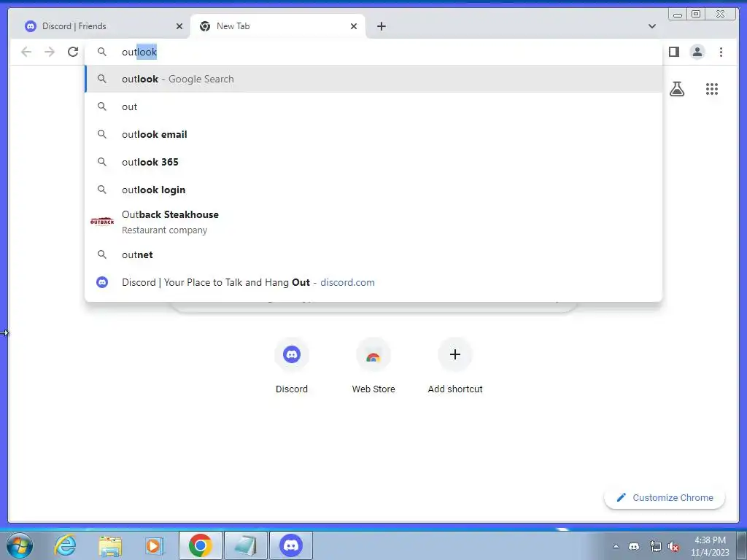Open the Chrome profile avatar
The width and height of the screenshot is (747, 560).
click(x=697, y=52)
